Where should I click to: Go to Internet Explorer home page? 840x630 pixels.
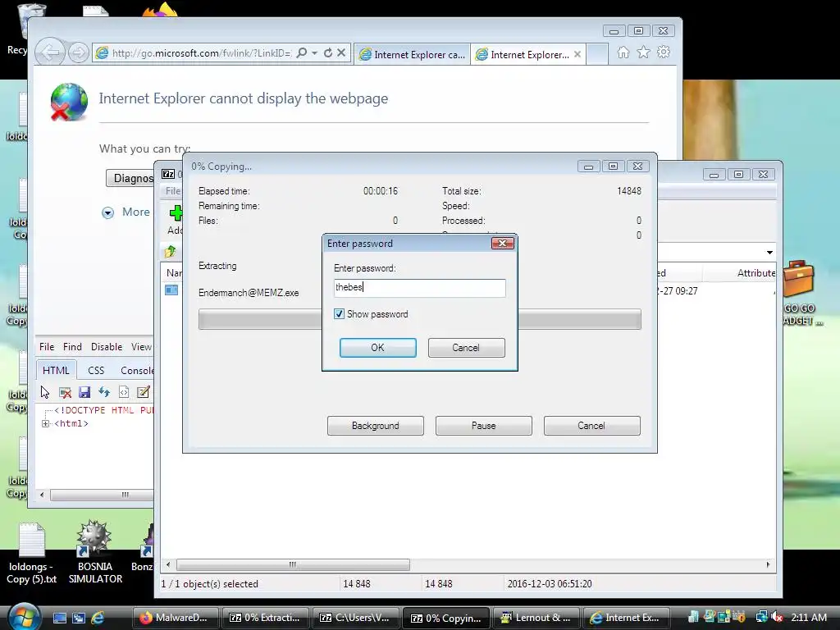(x=623, y=52)
